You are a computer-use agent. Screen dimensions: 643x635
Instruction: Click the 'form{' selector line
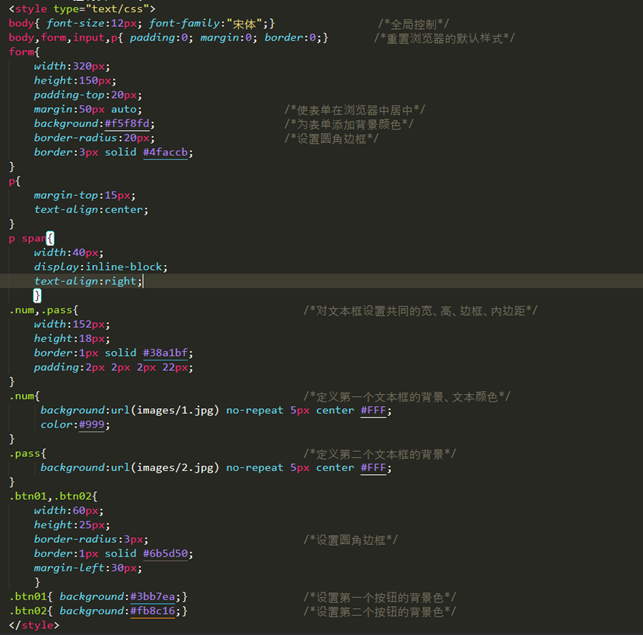point(24,52)
